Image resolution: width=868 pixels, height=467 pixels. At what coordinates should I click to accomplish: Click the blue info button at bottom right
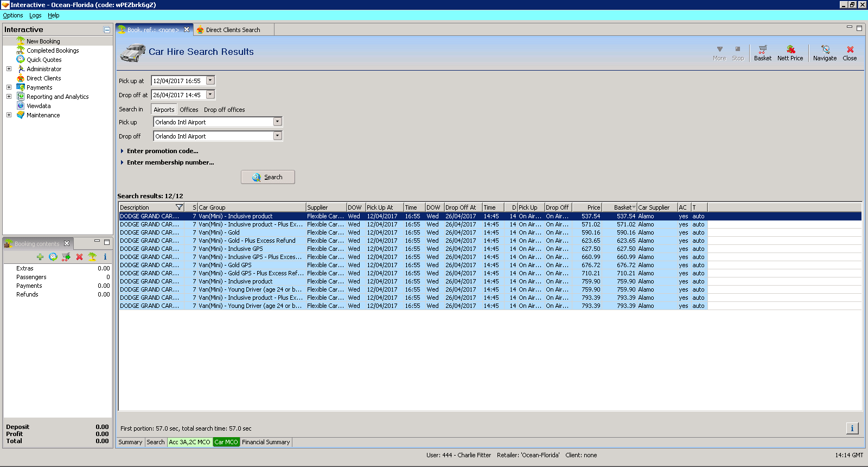tap(852, 428)
